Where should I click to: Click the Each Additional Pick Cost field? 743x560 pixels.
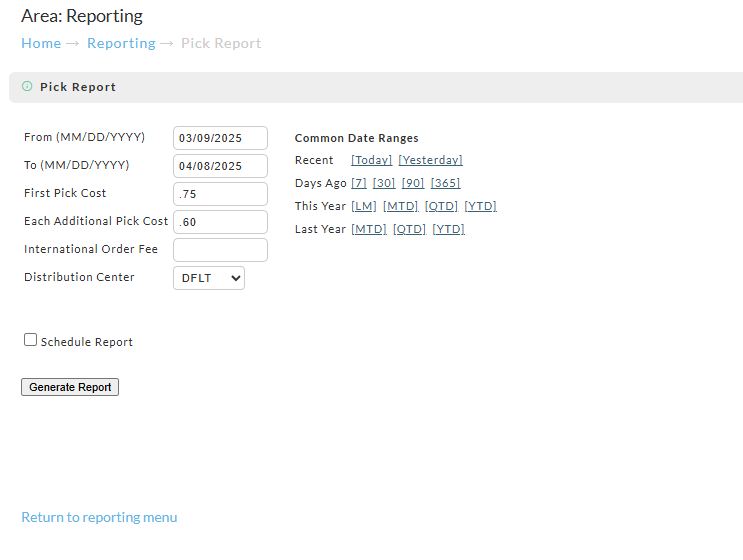pos(220,222)
